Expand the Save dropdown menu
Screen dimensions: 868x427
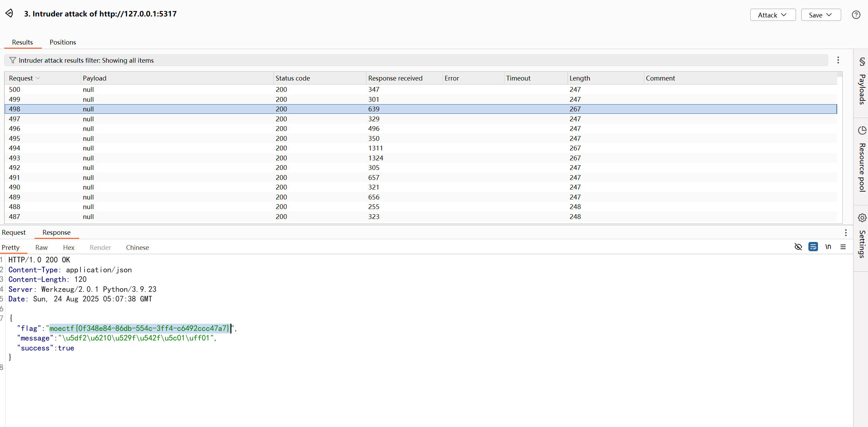tap(820, 15)
